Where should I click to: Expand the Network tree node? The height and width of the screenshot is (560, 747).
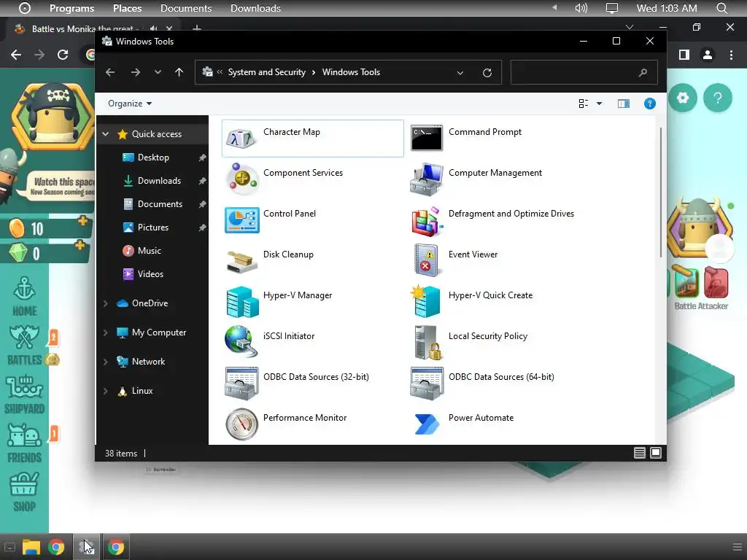point(106,362)
